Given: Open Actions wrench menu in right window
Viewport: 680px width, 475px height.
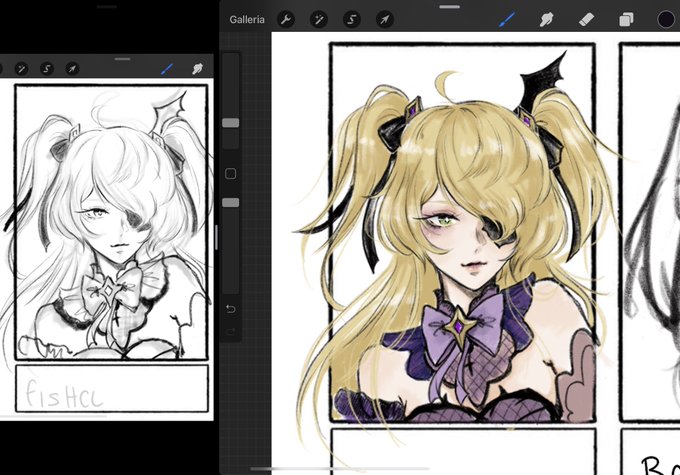Looking at the screenshot, I should (286, 20).
